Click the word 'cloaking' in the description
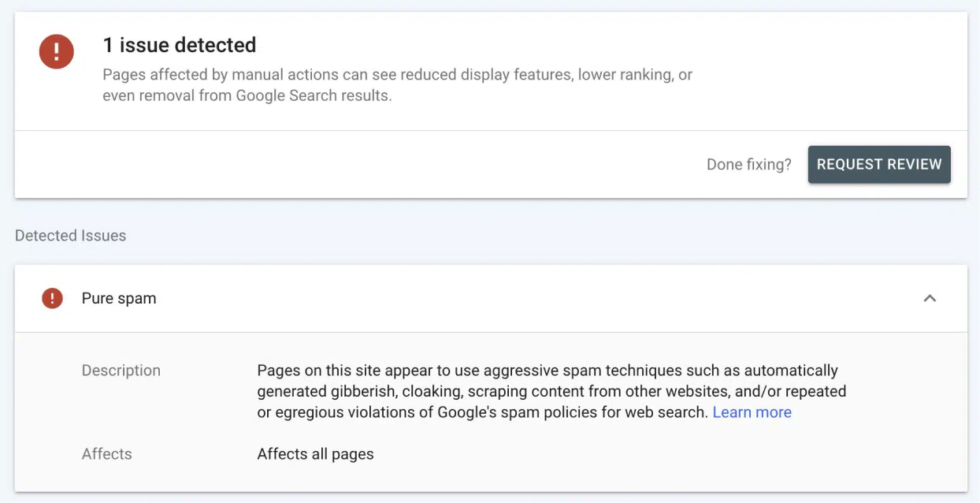980x503 pixels. [445, 392]
